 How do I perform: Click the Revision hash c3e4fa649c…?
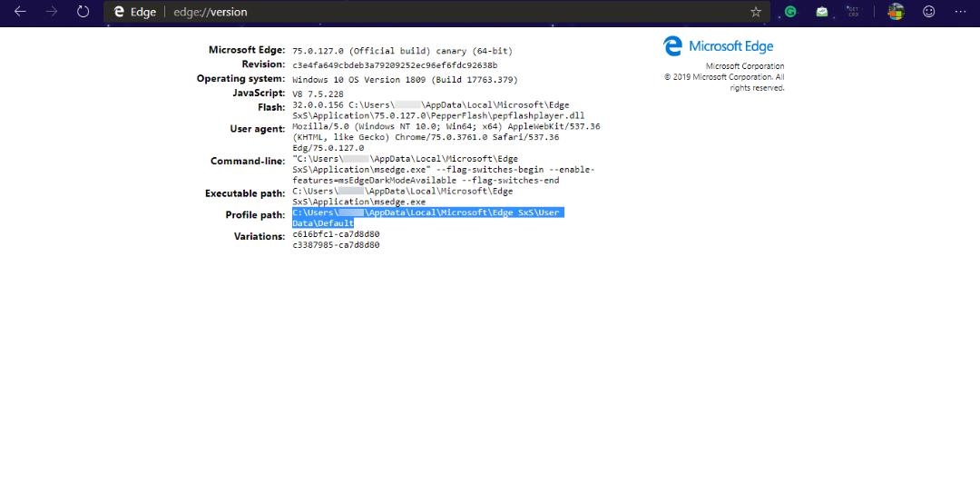coord(395,65)
